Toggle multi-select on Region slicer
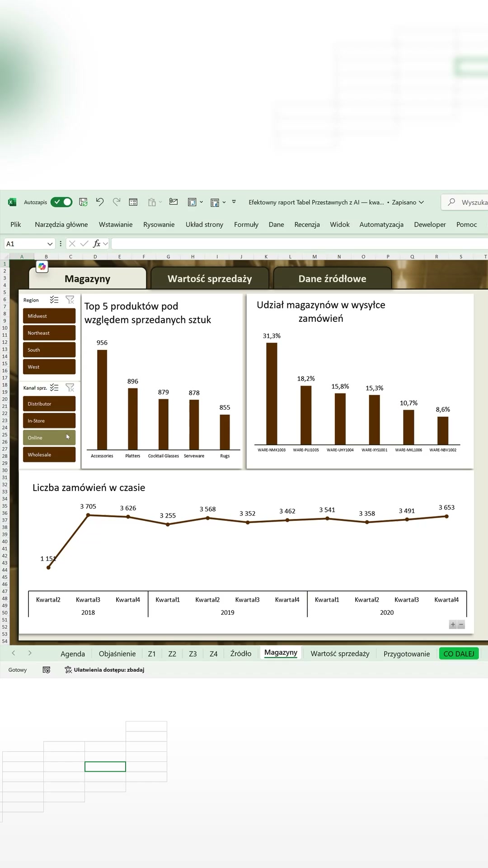Screen dimensions: 488x868 click(54, 300)
